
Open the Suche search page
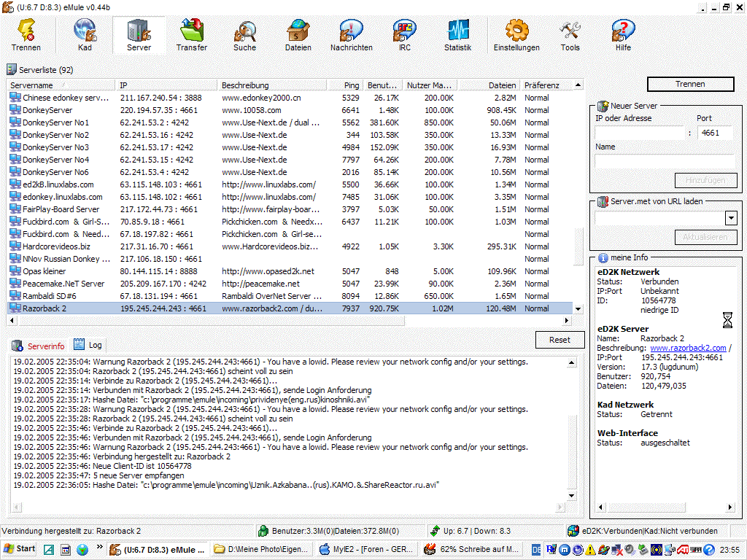coord(245,35)
